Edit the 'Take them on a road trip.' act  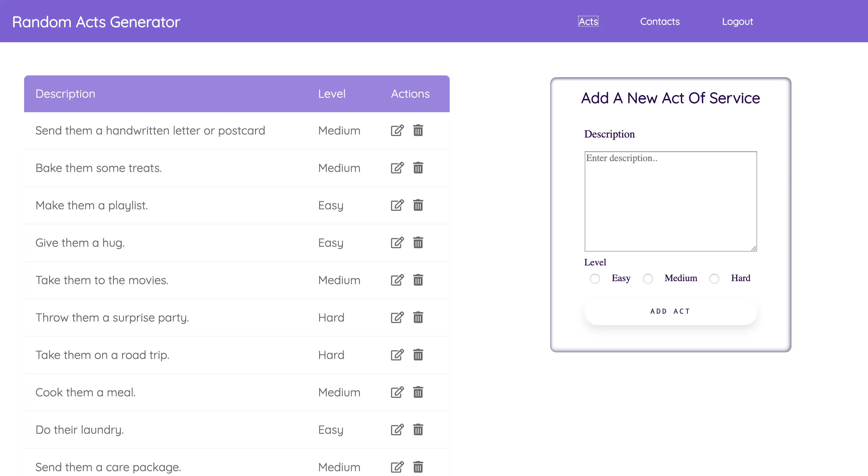tap(397, 355)
